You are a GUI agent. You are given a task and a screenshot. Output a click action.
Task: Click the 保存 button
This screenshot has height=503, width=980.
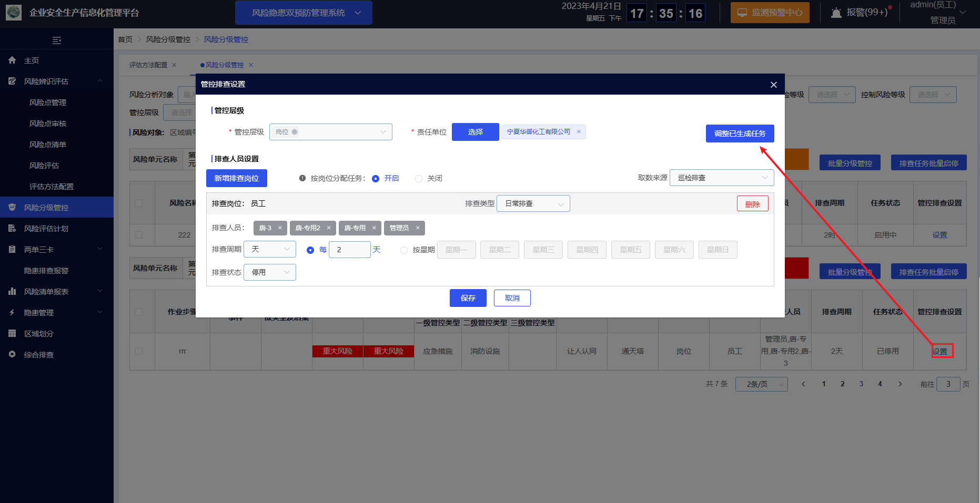[468, 298]
